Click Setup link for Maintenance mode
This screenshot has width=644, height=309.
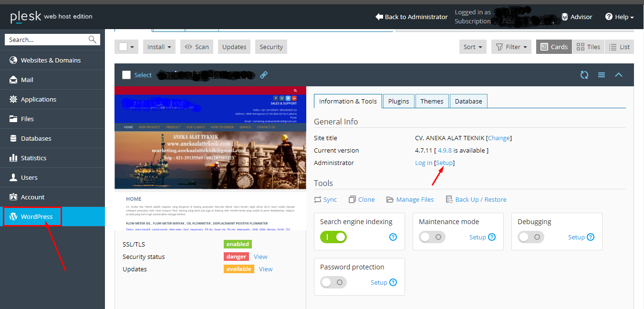point(478,237)
